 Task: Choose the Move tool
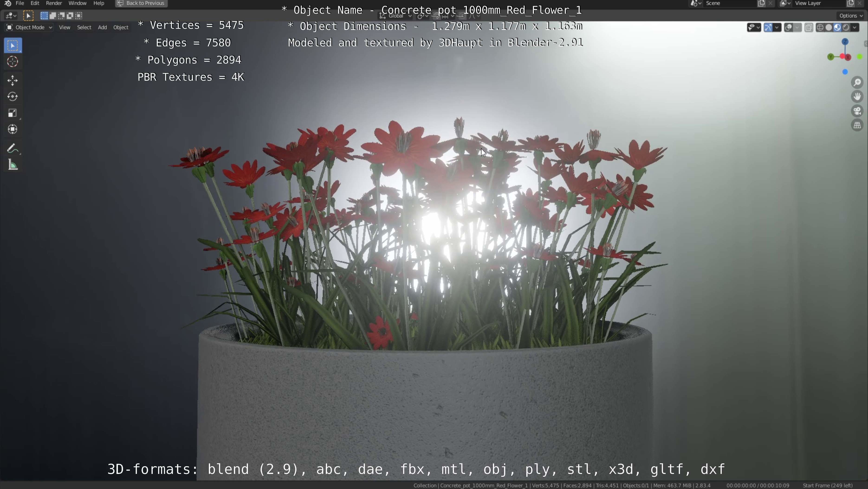[x=13, y=80]
